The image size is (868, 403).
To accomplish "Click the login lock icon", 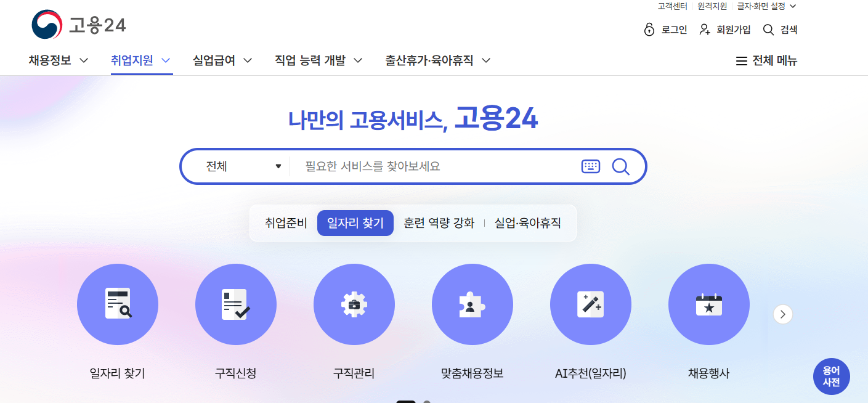I will coord(649,30).
